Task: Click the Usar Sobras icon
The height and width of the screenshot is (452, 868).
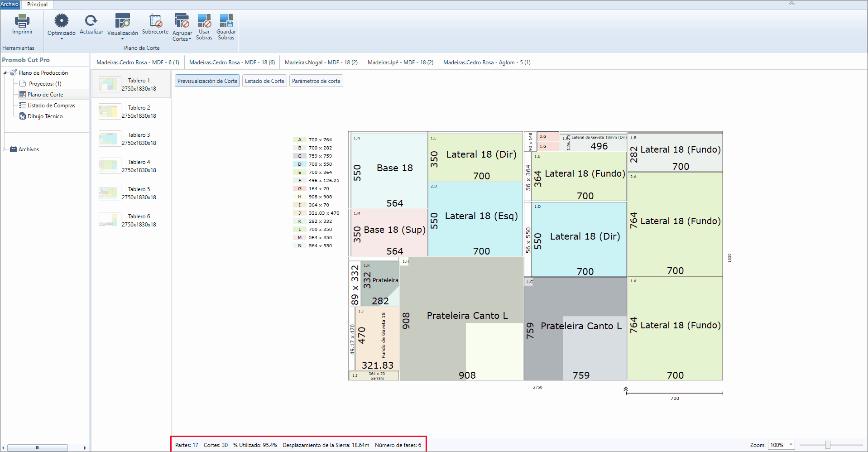Action: pos(204,21)
